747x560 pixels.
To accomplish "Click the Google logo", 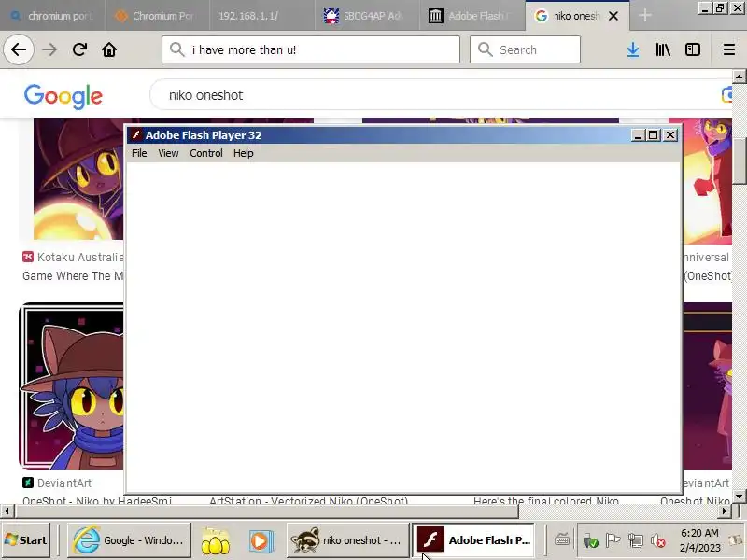I will point(63,96).
